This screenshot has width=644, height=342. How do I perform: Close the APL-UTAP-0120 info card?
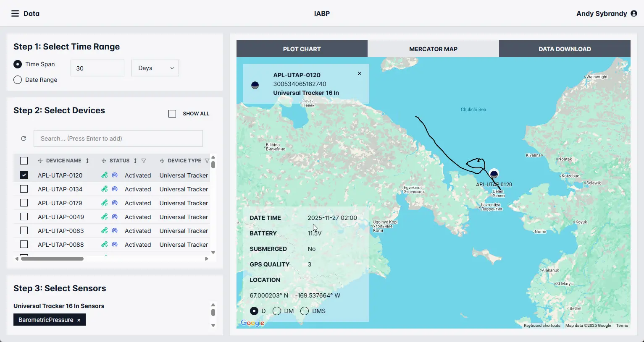coord(360,73)
